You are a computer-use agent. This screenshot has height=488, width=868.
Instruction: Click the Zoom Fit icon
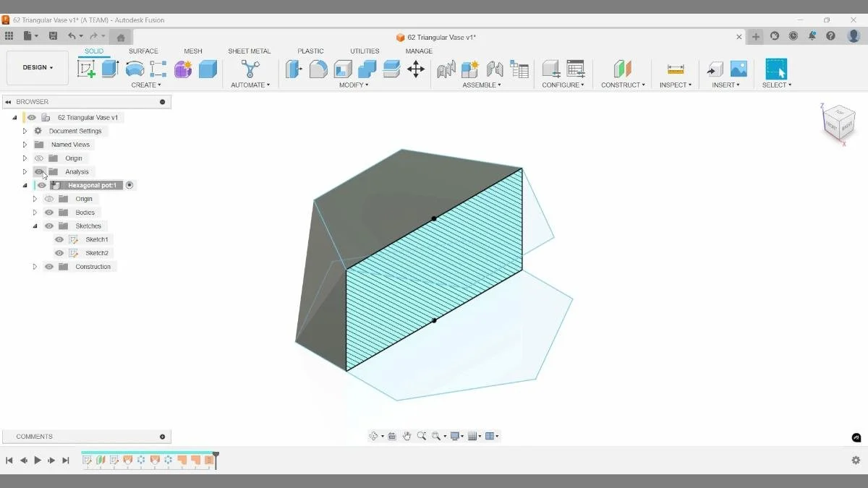pos(436,435)
